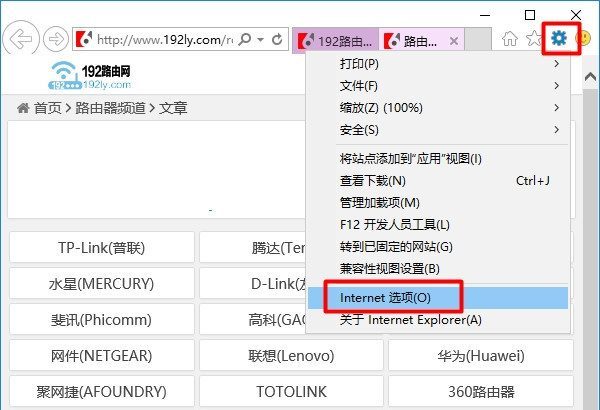The width and height of the screenshot is (600, 410).
Task: Click the TP-Link(普联) brand button
Action: coord(102,248)
